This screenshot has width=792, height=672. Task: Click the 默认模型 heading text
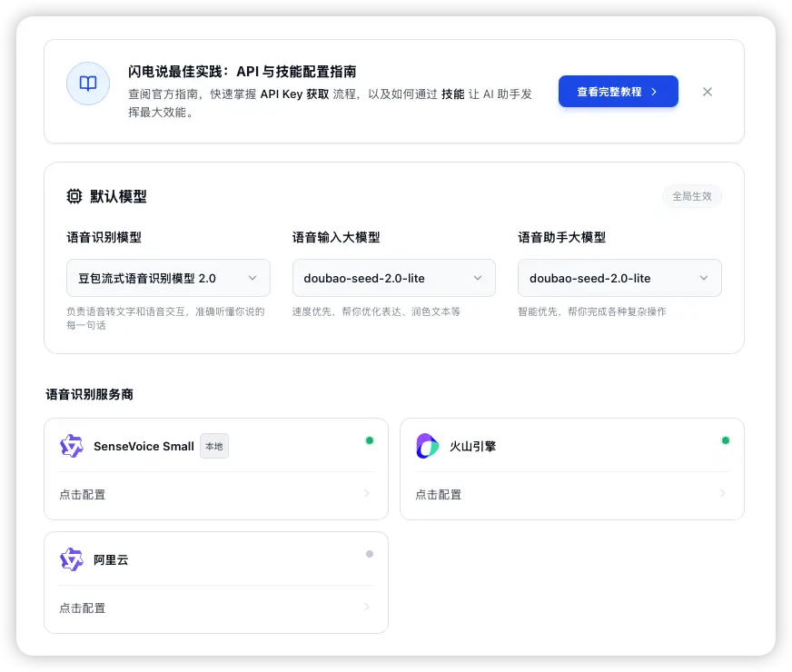118,196
